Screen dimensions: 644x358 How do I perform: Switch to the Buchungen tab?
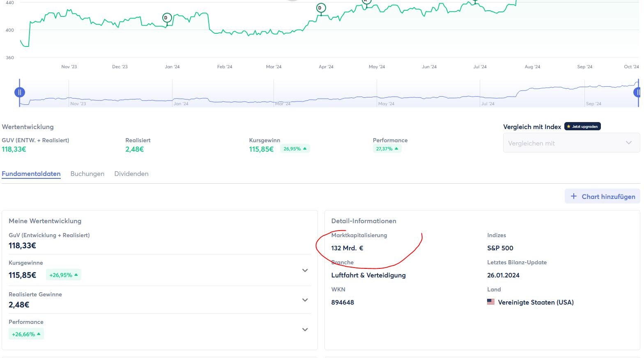click(87, 174)
